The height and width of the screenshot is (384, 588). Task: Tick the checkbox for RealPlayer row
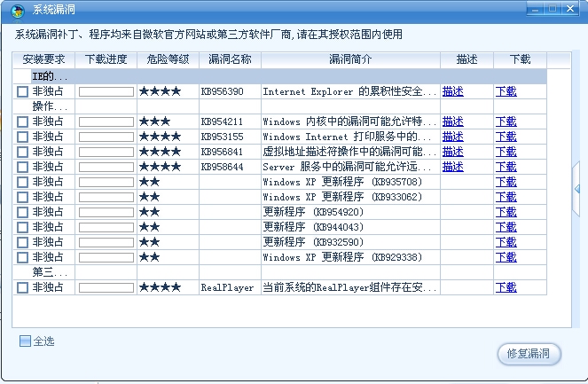coord(22,287)
